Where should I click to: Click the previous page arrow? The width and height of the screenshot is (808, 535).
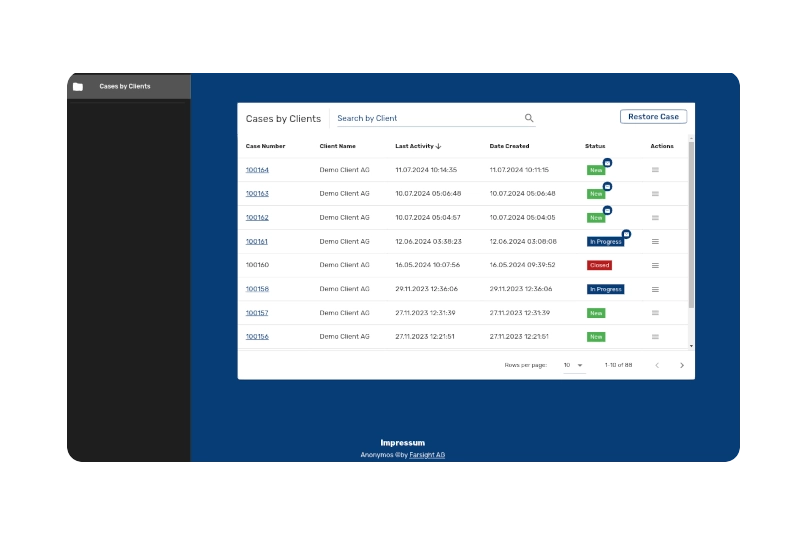pos(657,365)
